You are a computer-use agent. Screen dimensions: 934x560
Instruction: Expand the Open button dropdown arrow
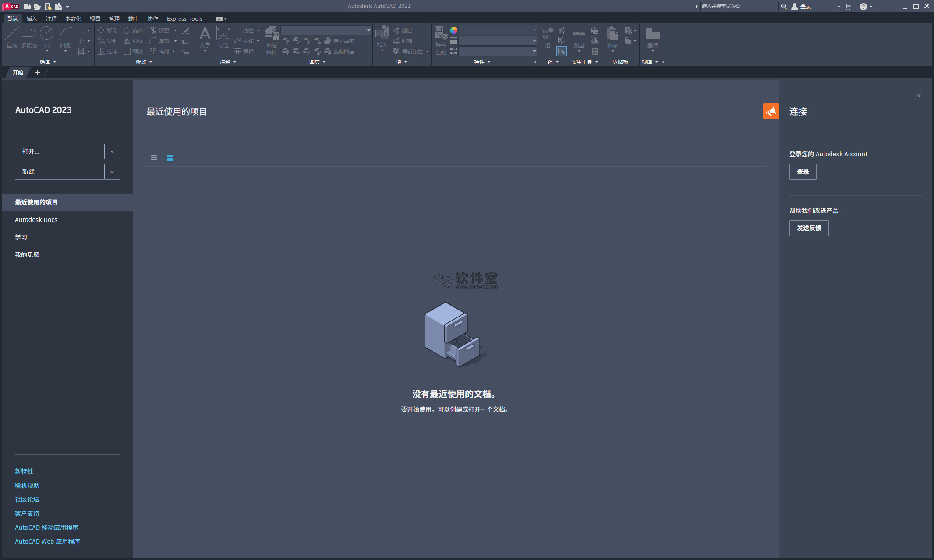pyautogui.click(x=112, y=151)
